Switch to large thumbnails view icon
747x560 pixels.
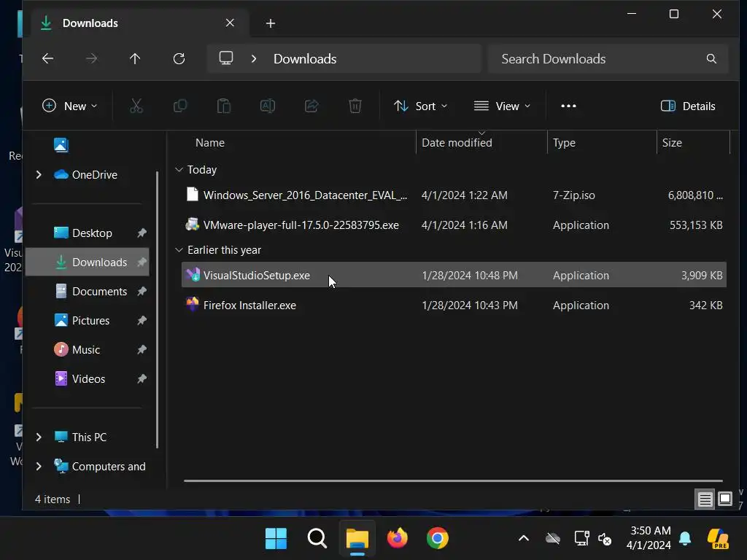click(725, 499)
